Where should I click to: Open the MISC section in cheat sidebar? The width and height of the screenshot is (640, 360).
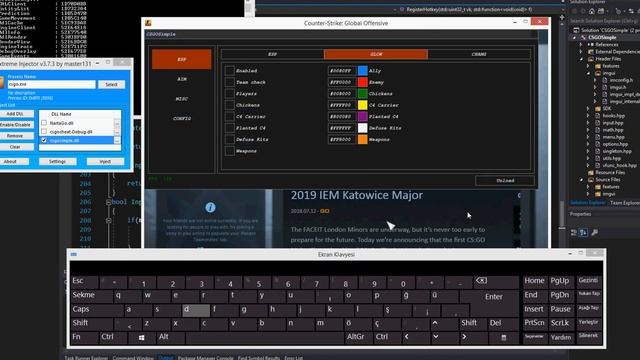pos(182,99)
